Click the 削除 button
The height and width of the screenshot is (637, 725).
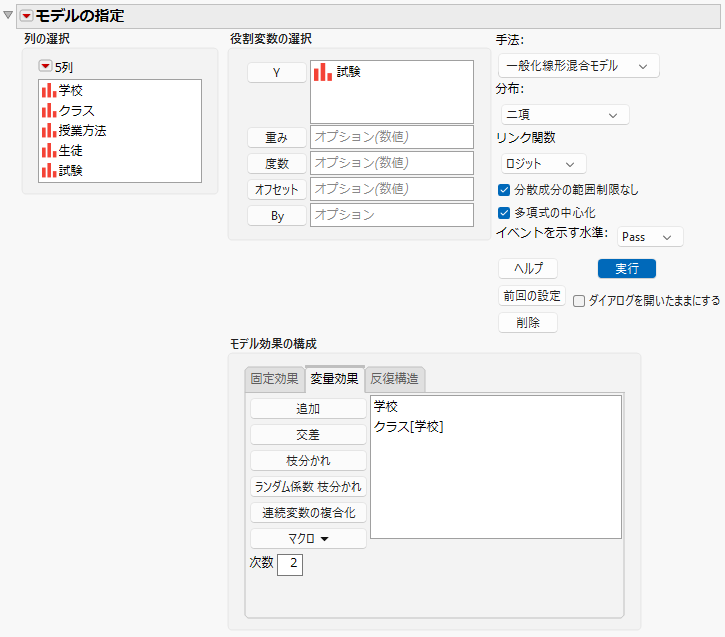pyautogui.click(x=528, y=323)
